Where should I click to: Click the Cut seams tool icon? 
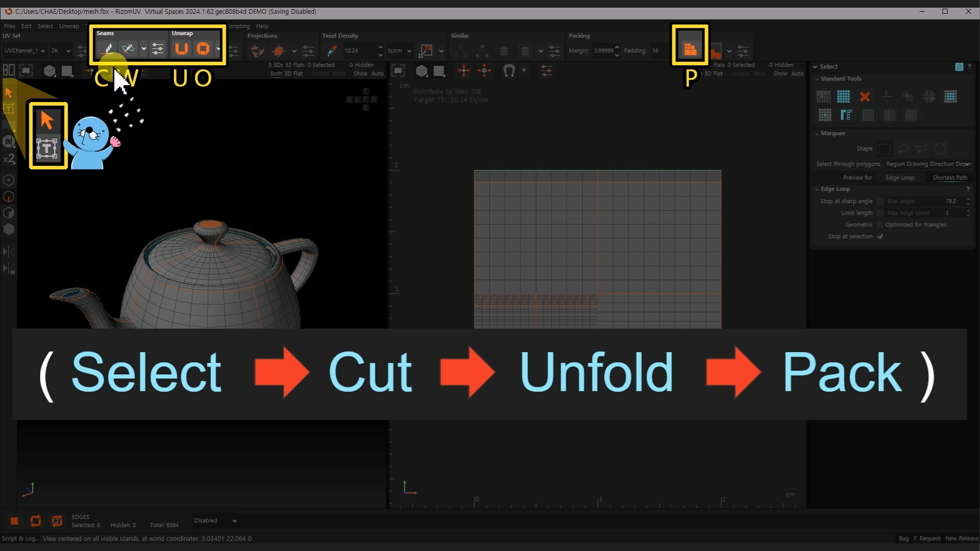[108, 49]
